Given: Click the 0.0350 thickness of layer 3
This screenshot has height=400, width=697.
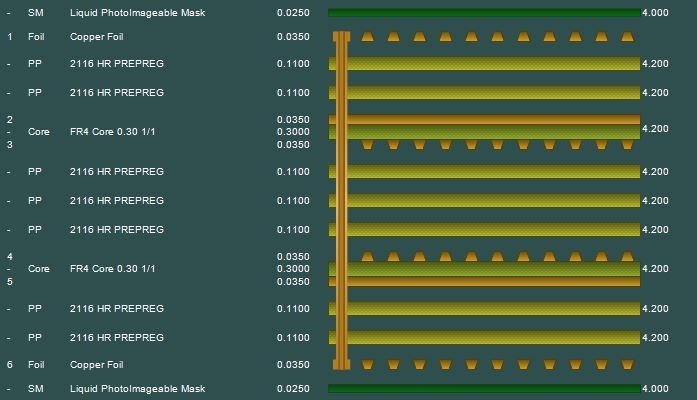Looking at the screenshot, I should (293, 145).
